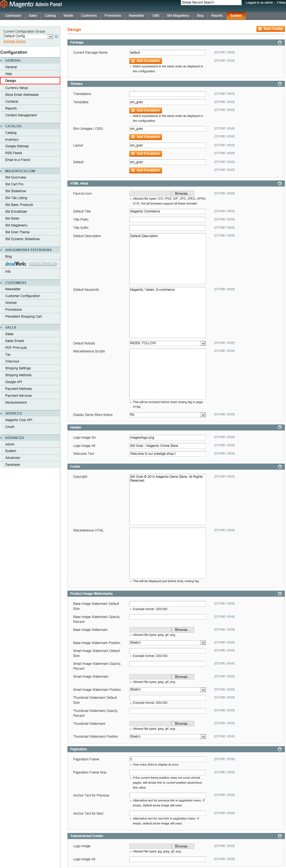This screenshot has height=868, width=286.
Task: Click Add Exception under Layout
Action: click(x=146, y=154)
